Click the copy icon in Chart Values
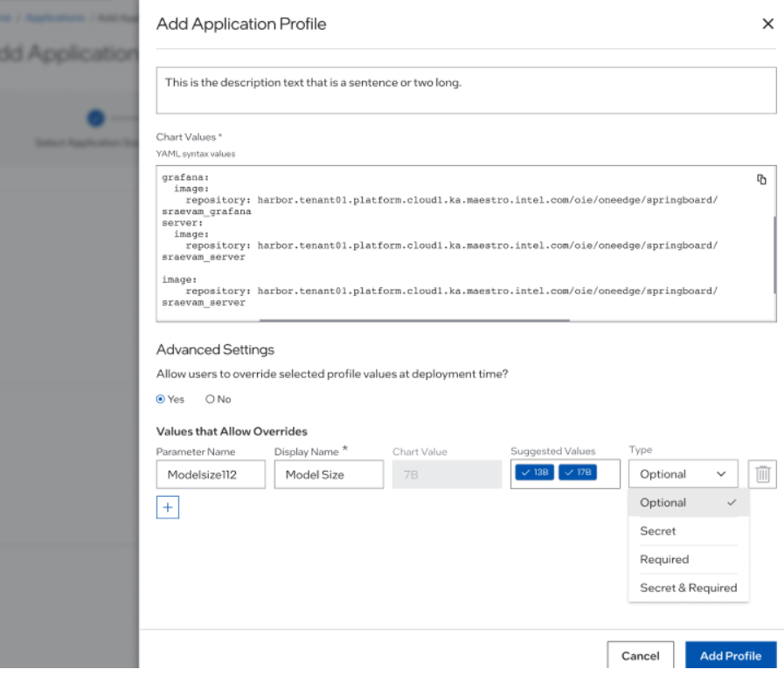Viewport: 784px width, 683px height. 761,179
